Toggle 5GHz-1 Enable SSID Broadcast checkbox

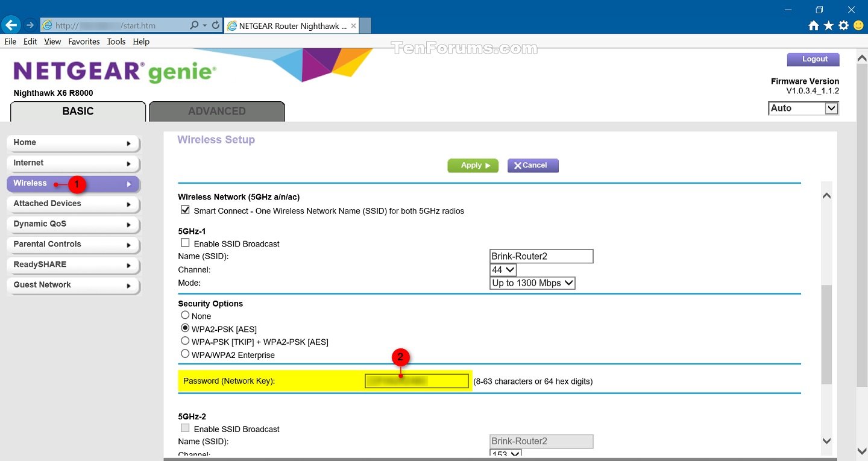(x=185, y=243)
